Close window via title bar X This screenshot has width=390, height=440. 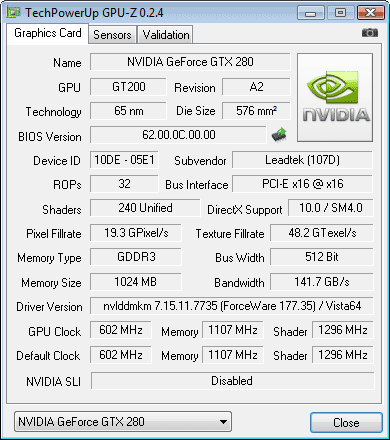[370, 13]
